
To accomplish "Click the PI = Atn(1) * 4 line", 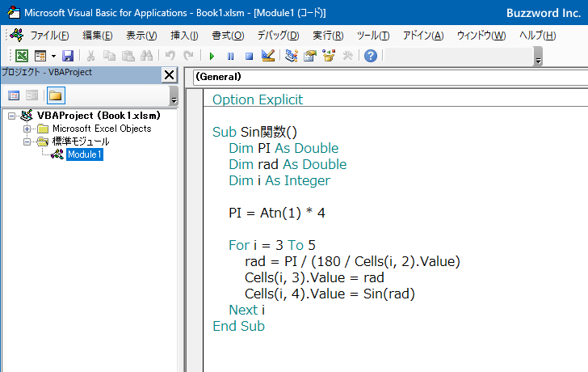I will 277,213.
